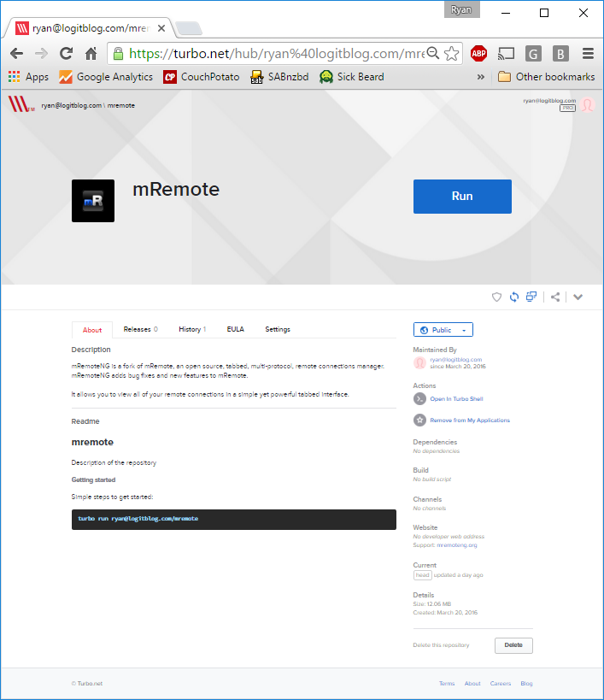
Task: Open the Settings tab
Action: pyautogui.click(x=278, y=329)
